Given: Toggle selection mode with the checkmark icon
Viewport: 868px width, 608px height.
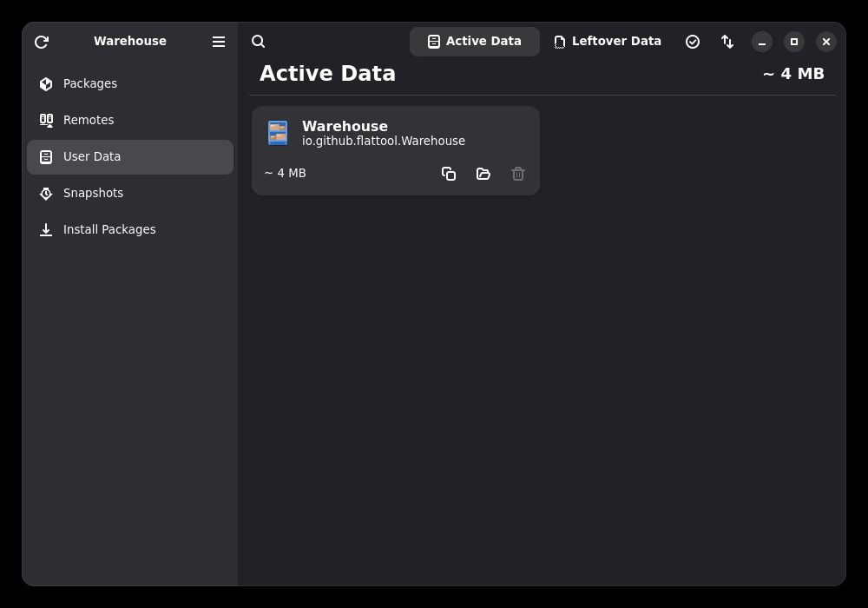Looking at the screenshot, I should (x=693, y=42).
